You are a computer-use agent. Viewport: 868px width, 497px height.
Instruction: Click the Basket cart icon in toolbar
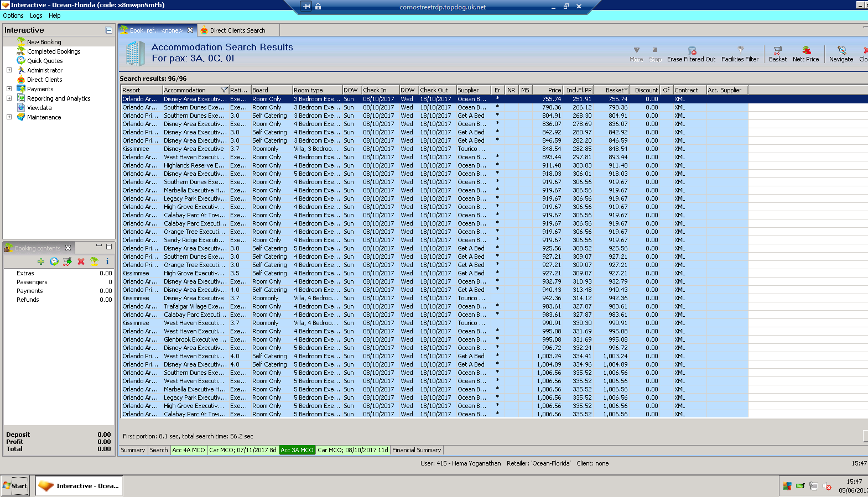point(777,51)
